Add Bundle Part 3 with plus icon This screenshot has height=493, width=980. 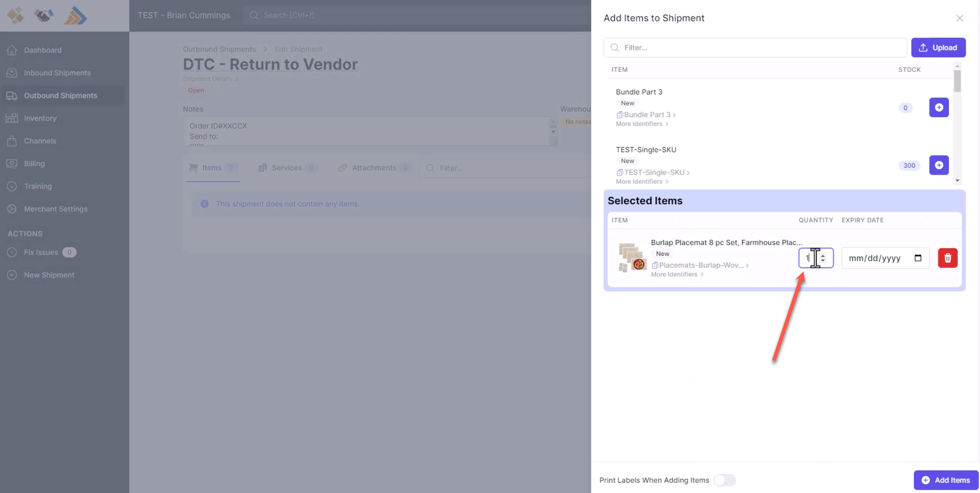pos(938,107)
